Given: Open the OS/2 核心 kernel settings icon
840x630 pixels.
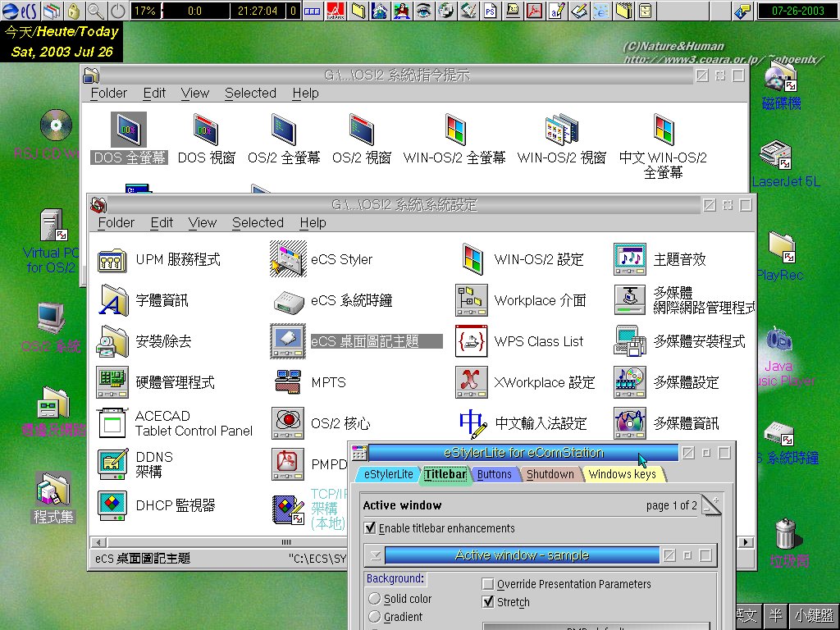Looking at the screenshot, I should click(288, 423).
